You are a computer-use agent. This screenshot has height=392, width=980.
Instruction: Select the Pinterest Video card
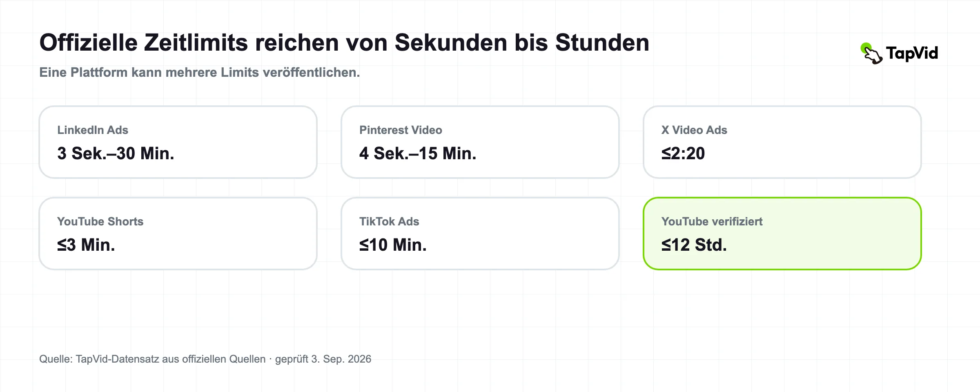tap(480, 142)
